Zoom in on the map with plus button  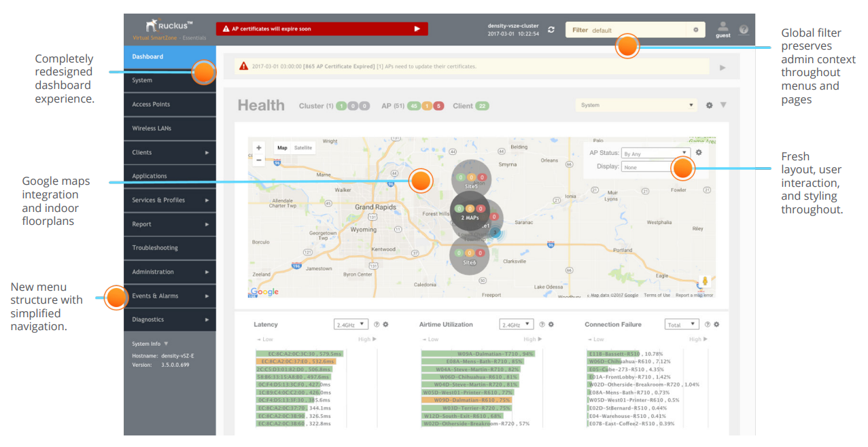259,147
